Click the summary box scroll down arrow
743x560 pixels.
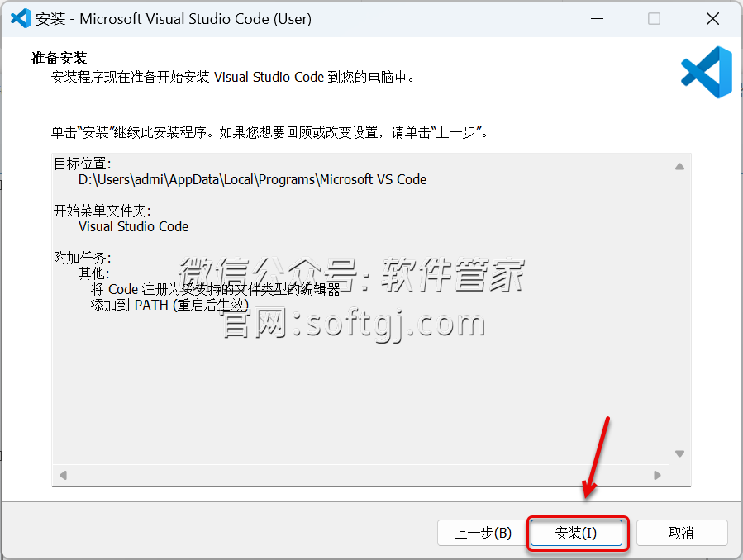point(679,453)
